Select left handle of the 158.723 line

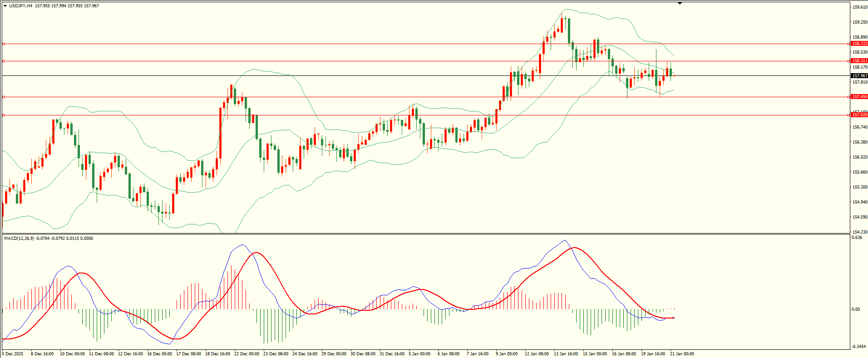click(x=4, y=44)
